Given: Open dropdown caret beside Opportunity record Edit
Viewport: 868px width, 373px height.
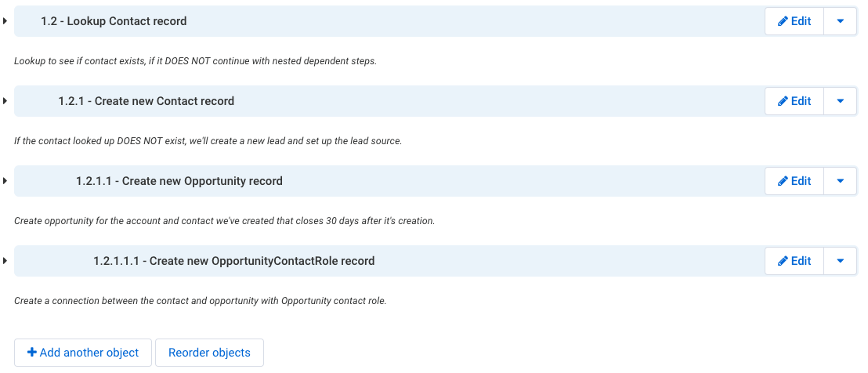Looking at the screenshot, I should (841, 181).
